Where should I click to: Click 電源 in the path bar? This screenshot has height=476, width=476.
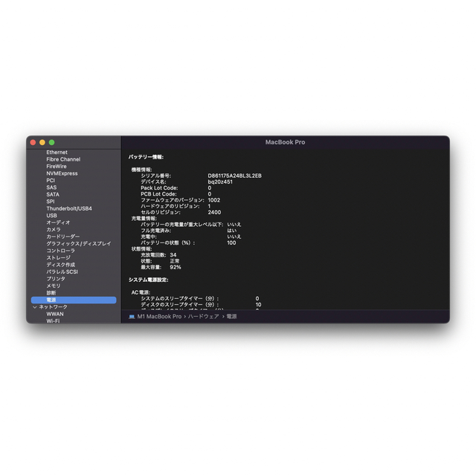click(231, 316)
